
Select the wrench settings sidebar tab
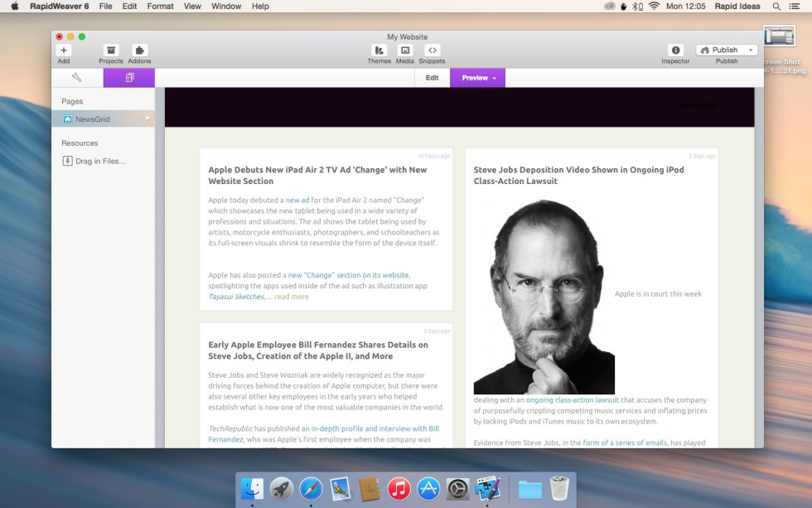point(76,78)
